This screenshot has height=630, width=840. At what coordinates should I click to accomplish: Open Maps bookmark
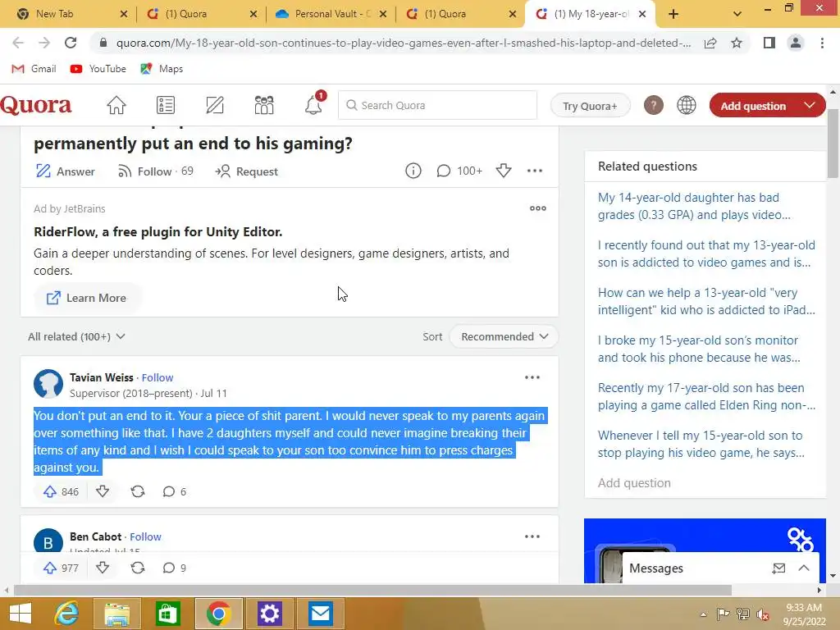[x=162, y=69]
